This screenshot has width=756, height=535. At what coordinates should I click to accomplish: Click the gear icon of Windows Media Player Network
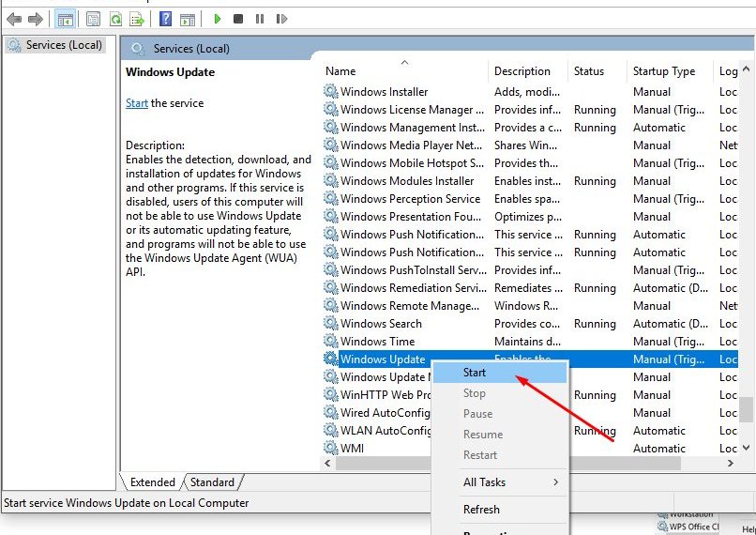331,145
